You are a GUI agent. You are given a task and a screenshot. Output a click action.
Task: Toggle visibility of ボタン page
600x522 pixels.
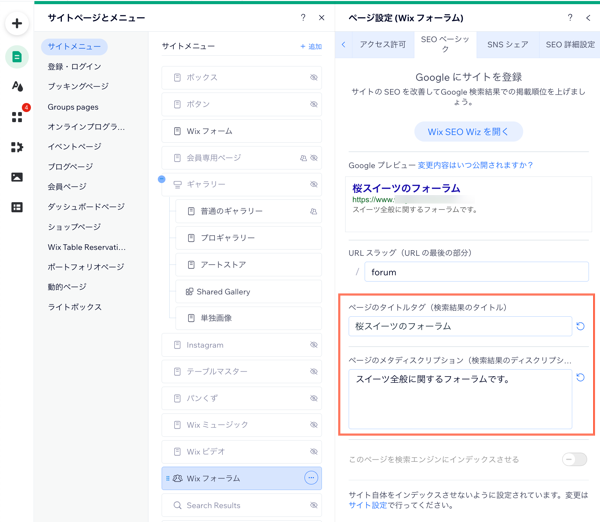tap(314, 104)
